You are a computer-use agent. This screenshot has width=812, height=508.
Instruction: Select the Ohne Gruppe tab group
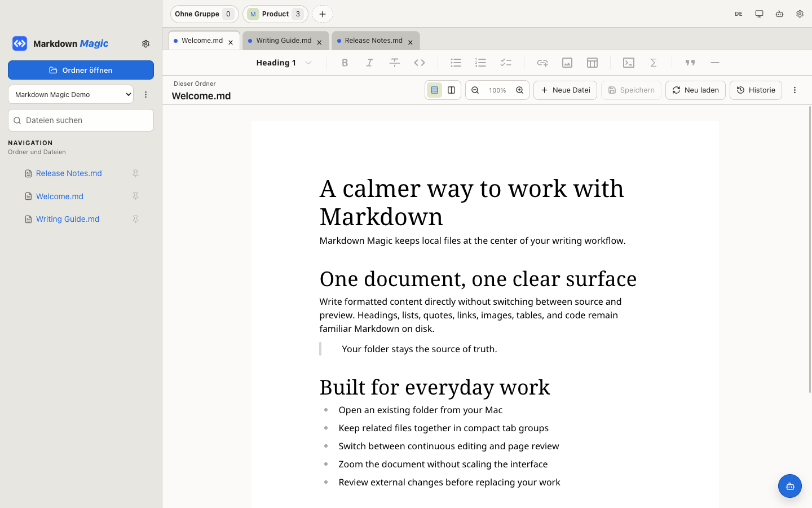tap(204, 14)
